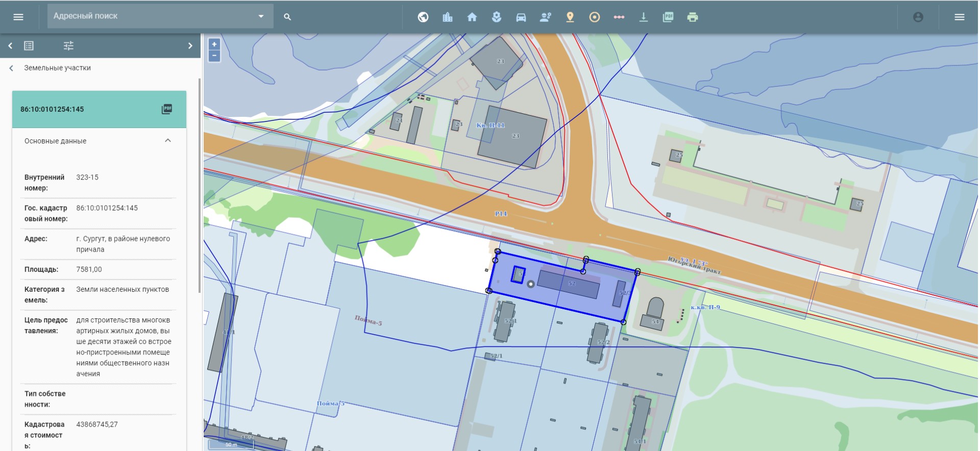The width and height of the screenshot is (980, 451).
Task: Open the user account profile icon
Action: [918, 17]
